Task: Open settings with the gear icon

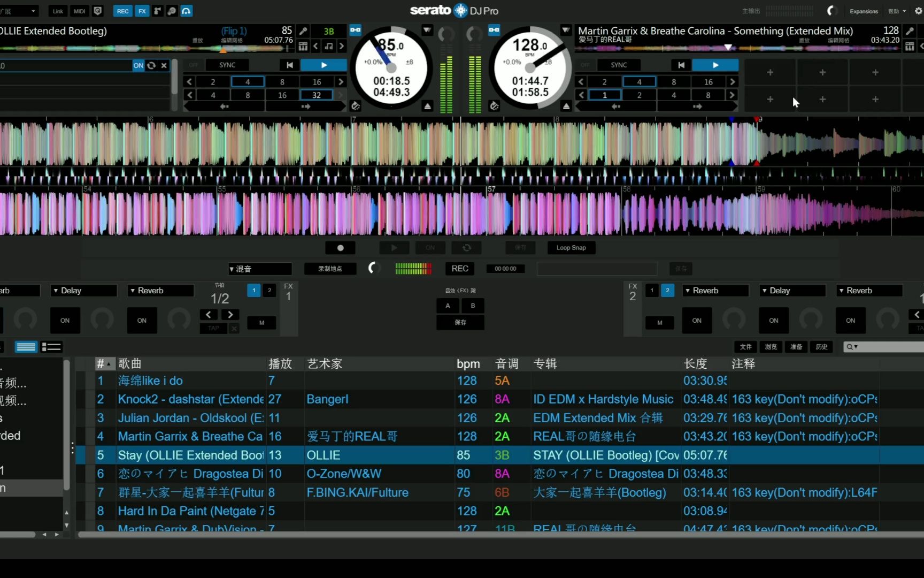Action: coord(919,11)
